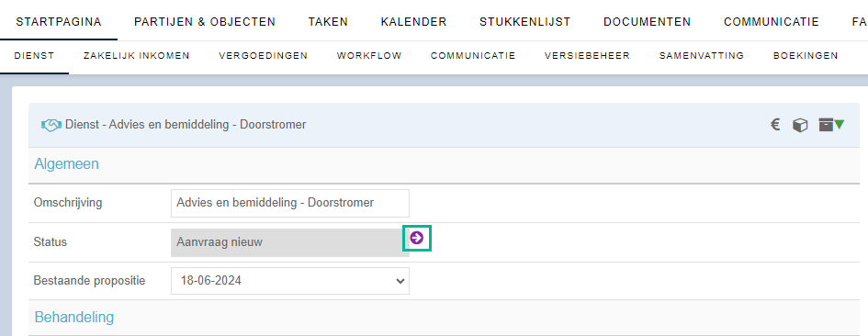Open the Versiebeheer subtab

587,55
